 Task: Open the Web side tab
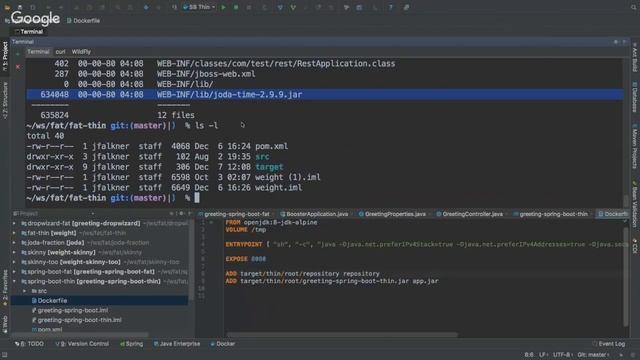pyautogui.click(x=5, y=324)
